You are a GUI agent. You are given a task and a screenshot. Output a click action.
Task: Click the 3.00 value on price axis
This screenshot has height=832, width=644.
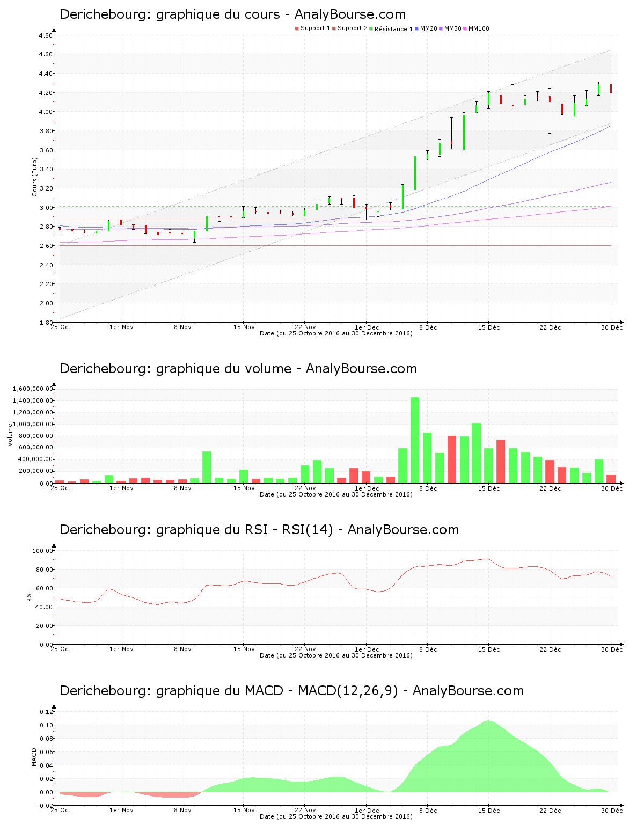[x=46, y=208]
